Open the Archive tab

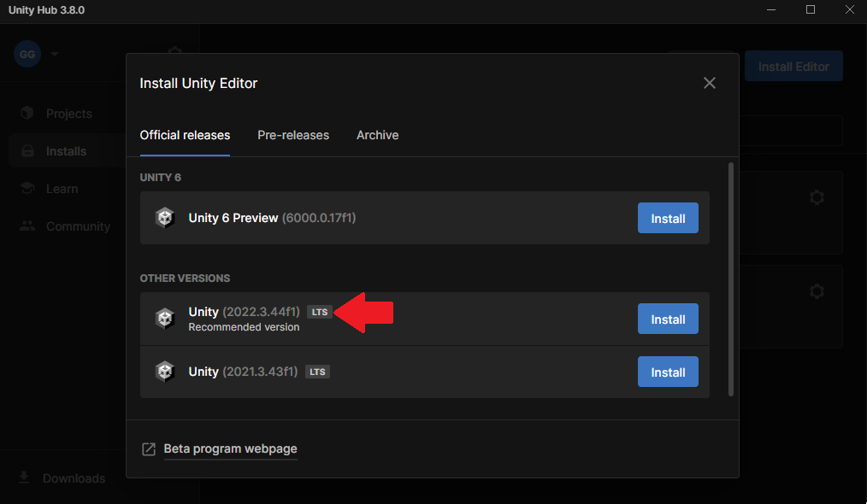coord(377,135)
